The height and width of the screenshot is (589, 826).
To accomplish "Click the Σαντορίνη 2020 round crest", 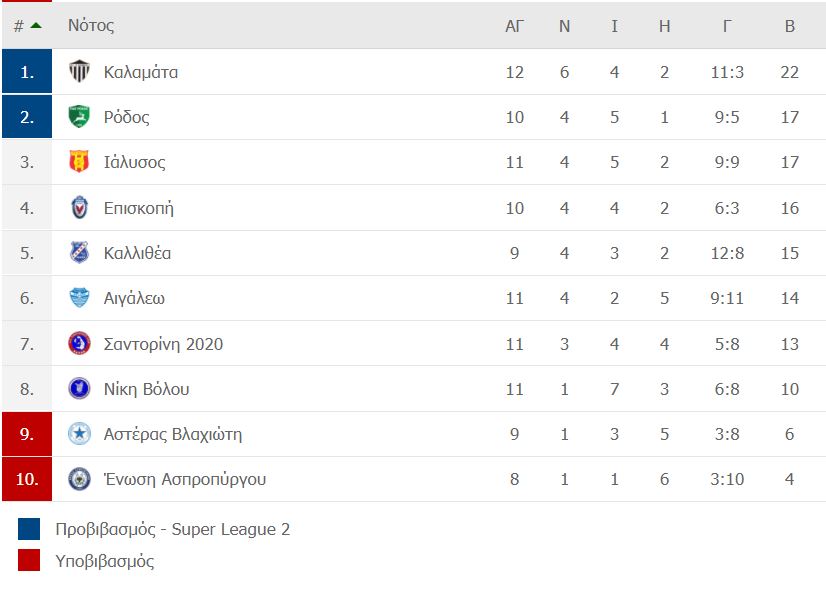I will (79, 343).
